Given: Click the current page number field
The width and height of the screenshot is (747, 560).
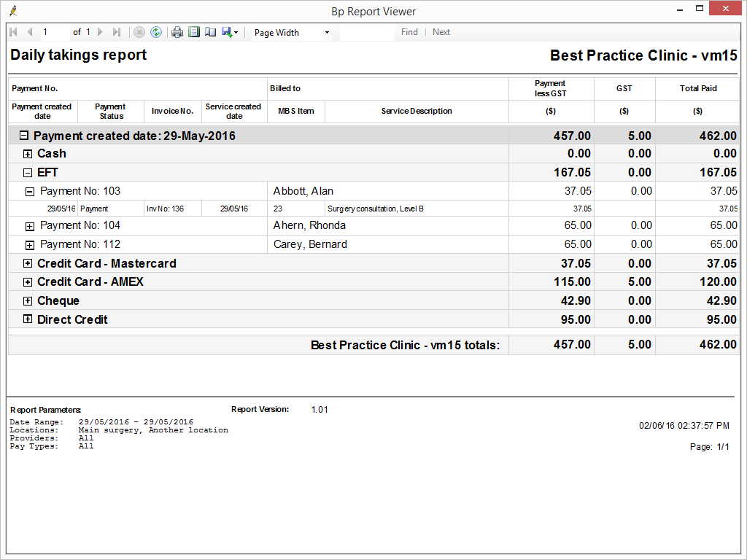Looking at the screenshot, I should (x=54, y=32).
